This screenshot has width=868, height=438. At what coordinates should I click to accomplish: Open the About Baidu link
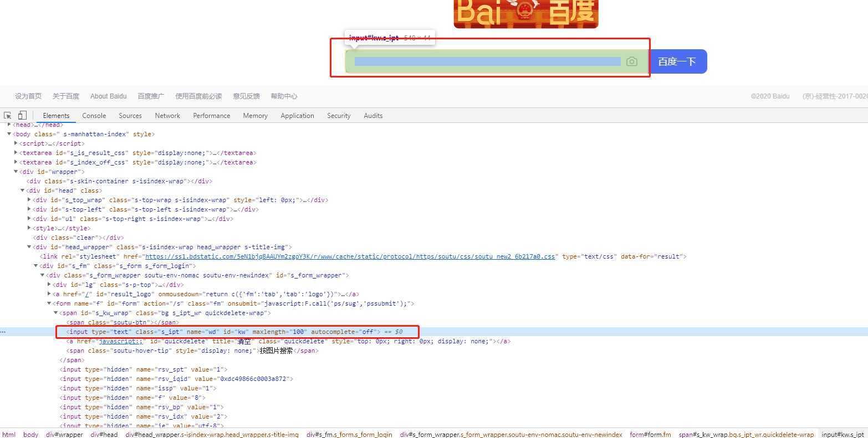(109, 96)
